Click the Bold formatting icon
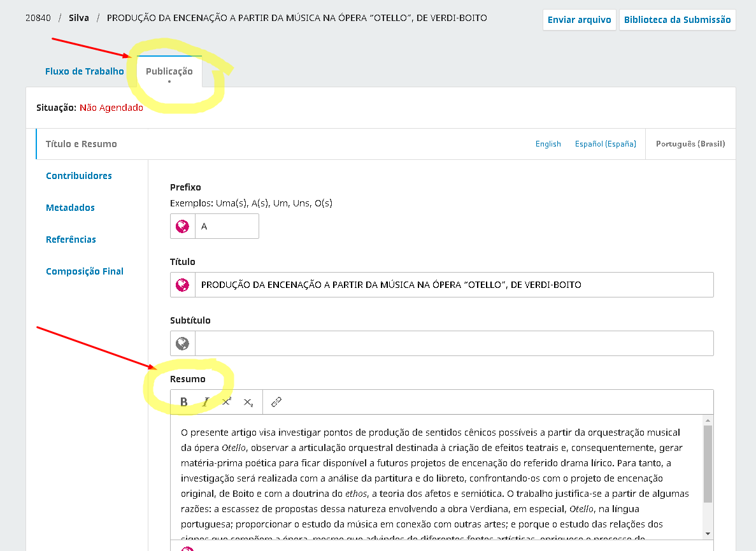756x551 pixels. click(x=184, y=402)
